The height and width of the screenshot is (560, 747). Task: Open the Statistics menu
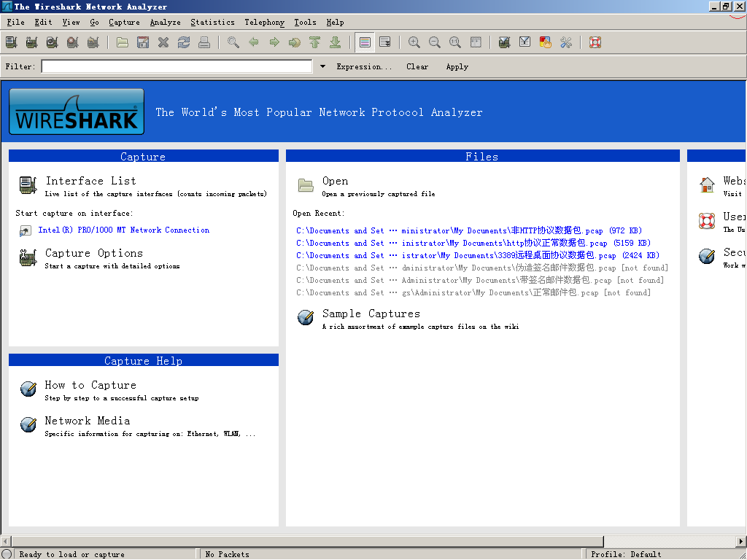212,23
